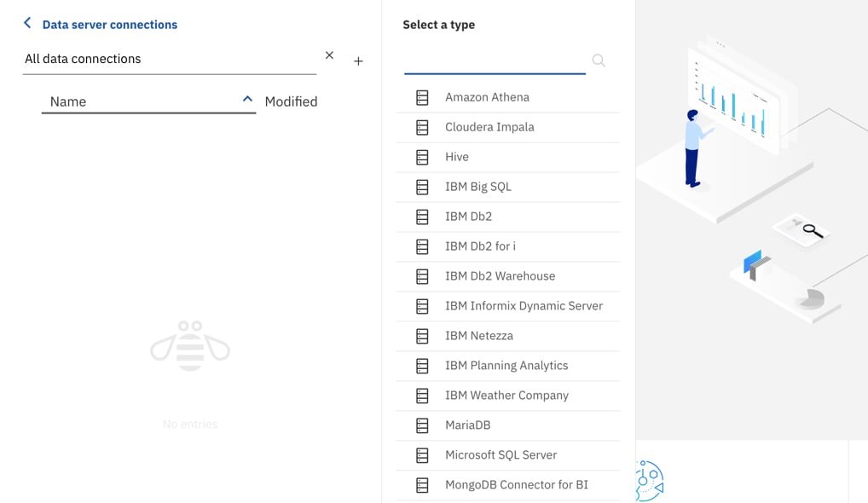The image size is (868, 503).
Task: Click the server icon beside IBM Netezza
Action: coord(422,336)
